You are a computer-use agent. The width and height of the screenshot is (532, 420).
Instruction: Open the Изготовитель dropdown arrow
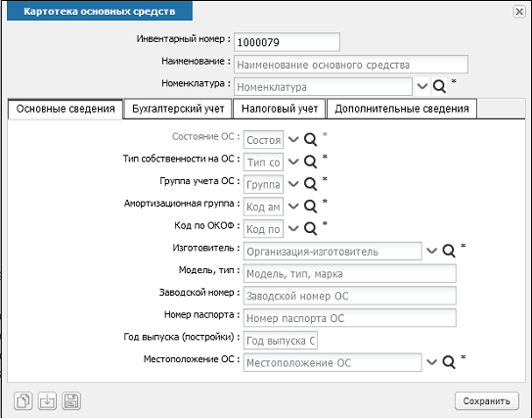click(x=431, y=251)
